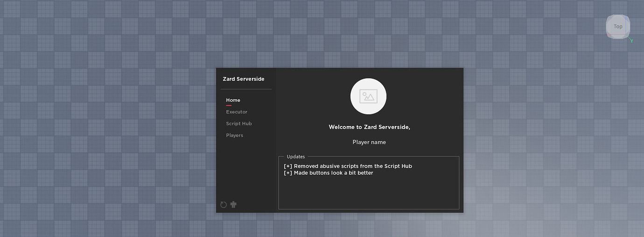Switch to the Executor tab
The image size is (644, 237).
pos(237,112)
